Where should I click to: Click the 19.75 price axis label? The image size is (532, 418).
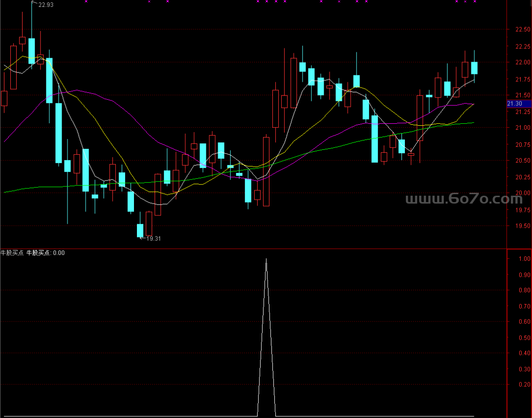point(523,210)
